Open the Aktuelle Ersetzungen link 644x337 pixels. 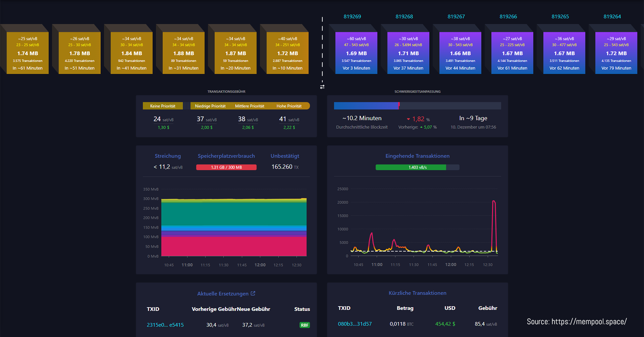223,294
